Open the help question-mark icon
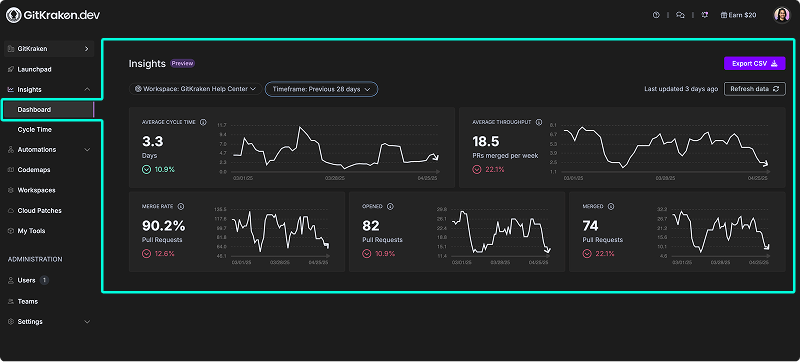Viewport: 800px width, 362px height. (656, 15)
